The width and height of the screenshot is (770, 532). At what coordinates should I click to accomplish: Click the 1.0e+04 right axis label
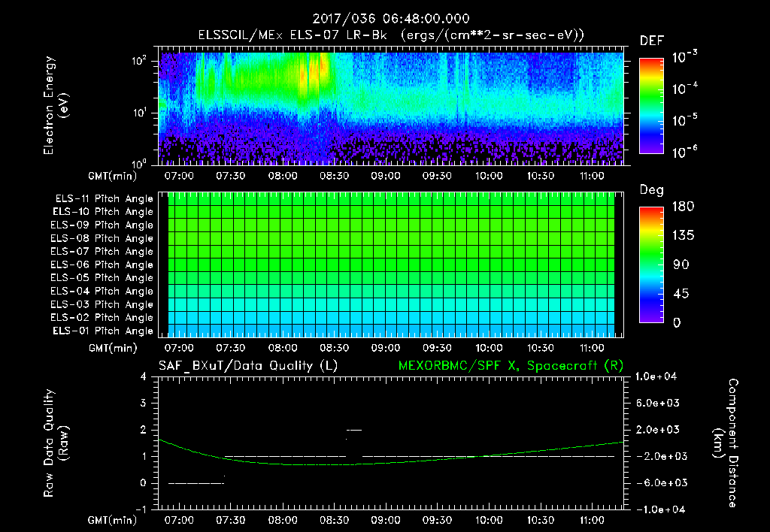coord(656,377)
